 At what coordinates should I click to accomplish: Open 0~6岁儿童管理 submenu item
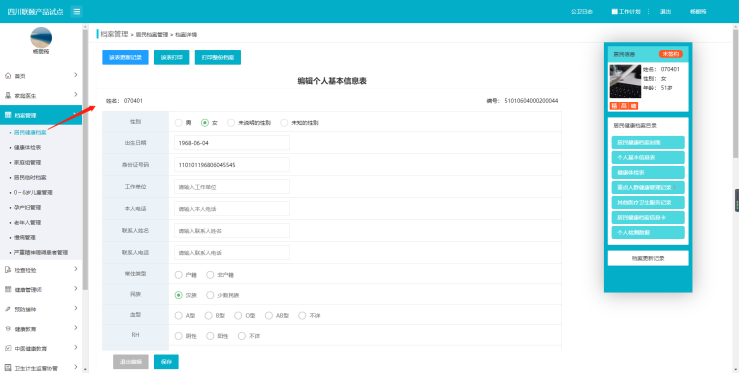[x=33, y=193]
